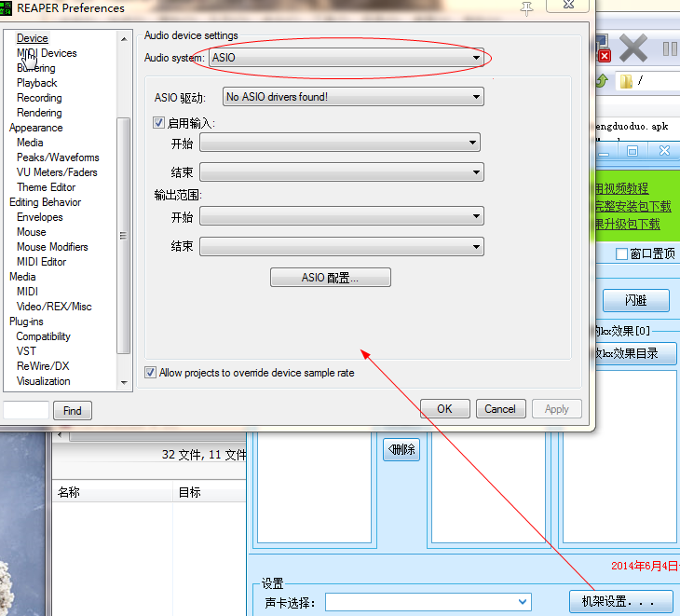
Task: Click the red X computer toolbar icon
Action: [x=604, y=48]
